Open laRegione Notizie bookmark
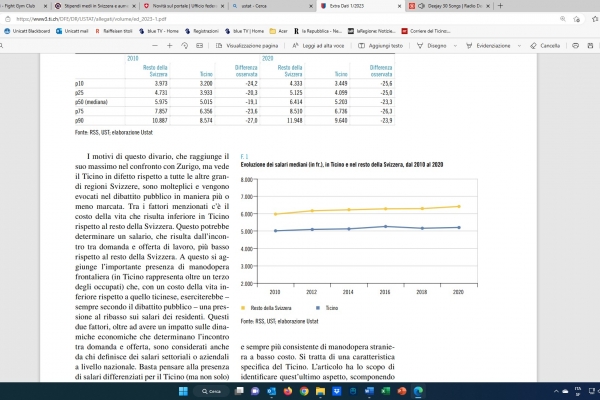This screenshot has height=400, width=600. (372, 31)
